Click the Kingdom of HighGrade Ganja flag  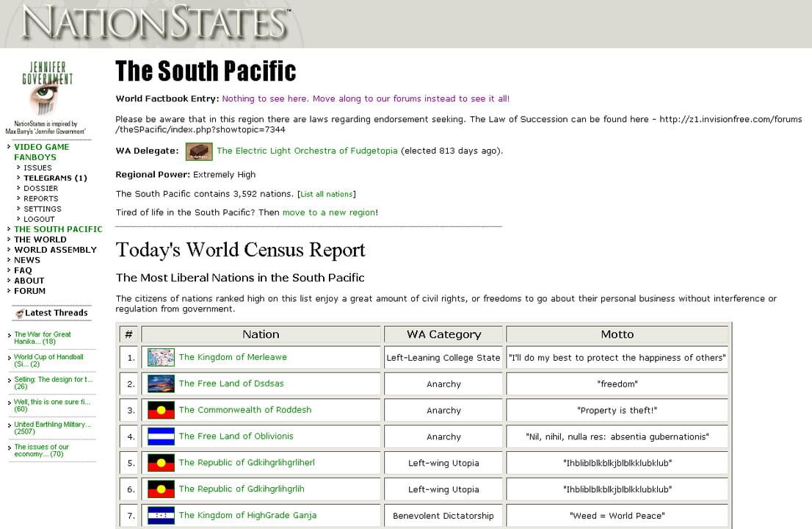click(161, 516)
